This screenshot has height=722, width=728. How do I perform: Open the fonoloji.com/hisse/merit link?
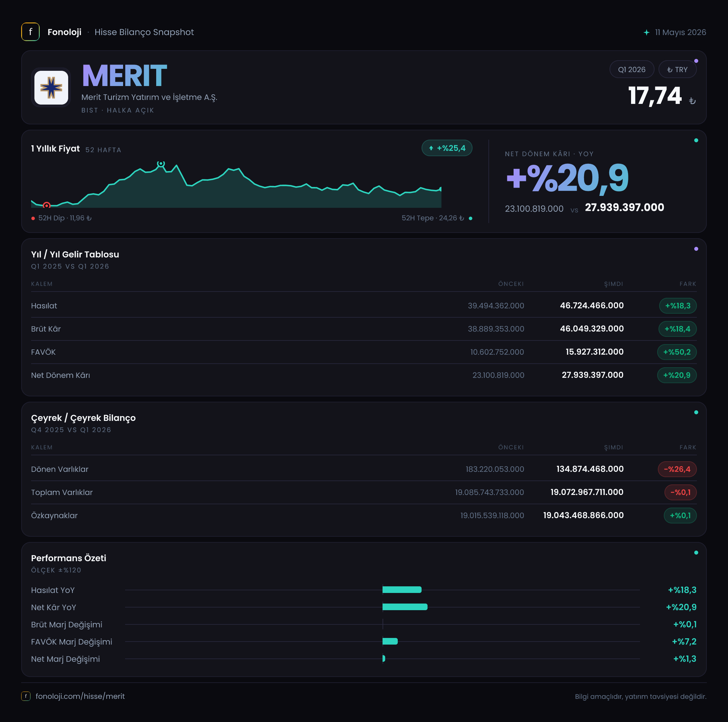[x=80, y=696]
